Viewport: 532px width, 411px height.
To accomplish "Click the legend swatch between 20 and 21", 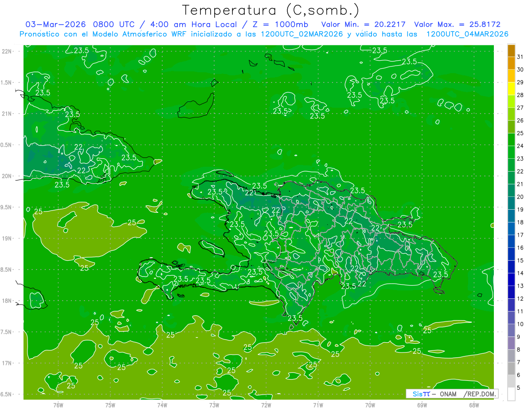I will [x=511, y=191].
